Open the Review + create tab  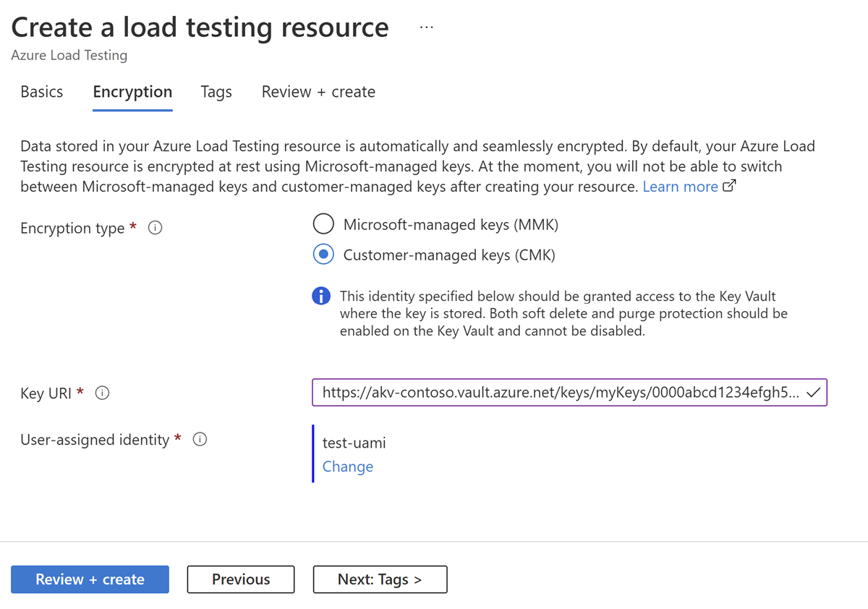point(318,92)
